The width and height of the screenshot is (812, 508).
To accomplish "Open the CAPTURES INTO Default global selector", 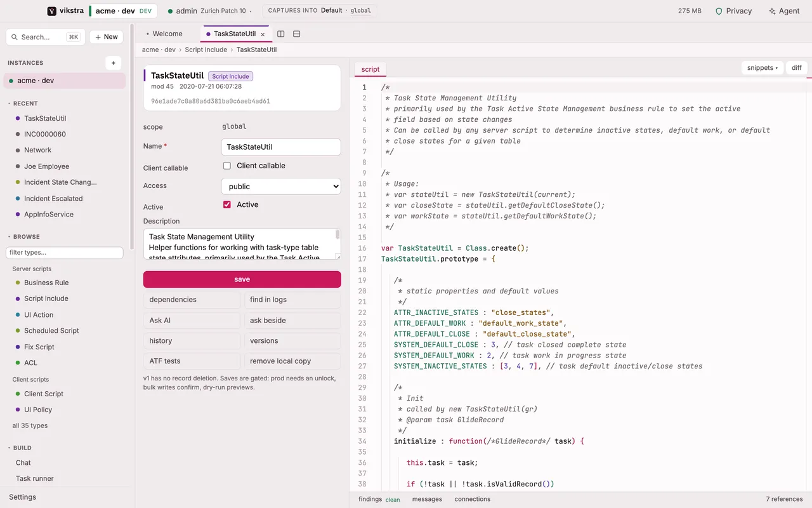I will [x=320, y=11].
